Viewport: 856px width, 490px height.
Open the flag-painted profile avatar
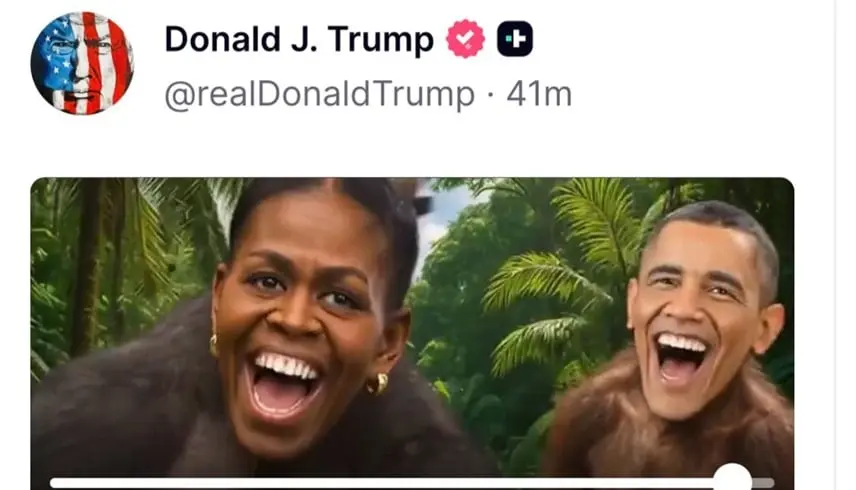tap(82, 63)
